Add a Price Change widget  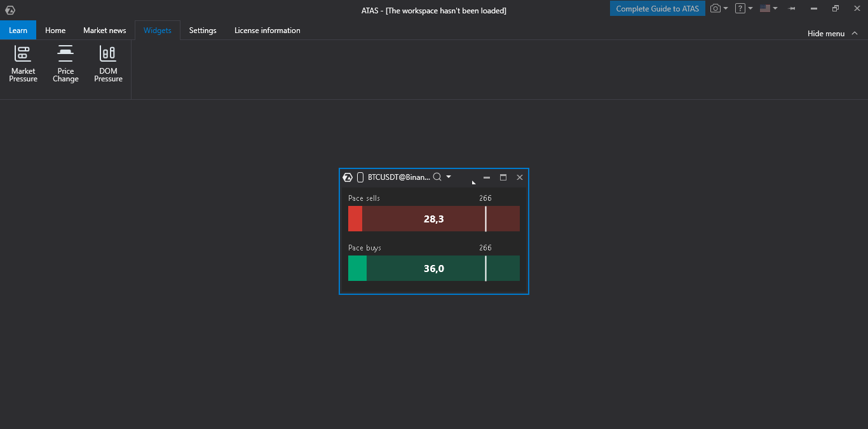tap(65, 64)
